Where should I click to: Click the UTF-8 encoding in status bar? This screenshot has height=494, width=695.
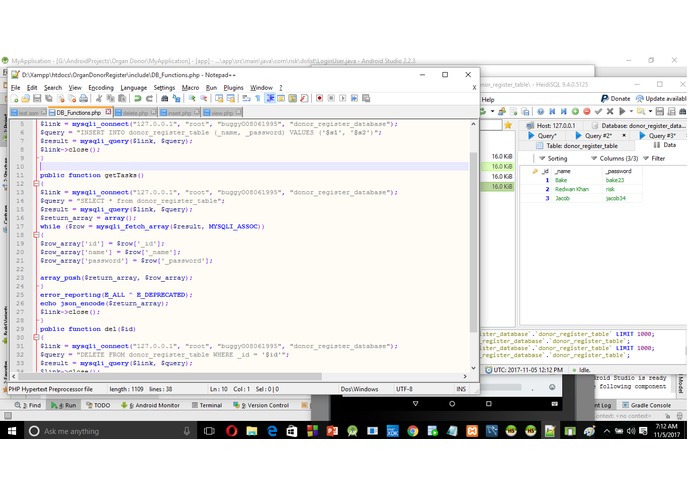click(404, 389)
